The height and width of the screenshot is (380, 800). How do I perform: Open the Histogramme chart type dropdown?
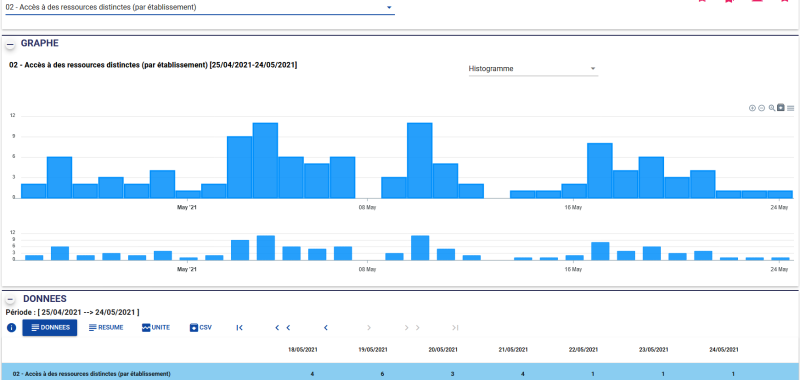(533, 68)
